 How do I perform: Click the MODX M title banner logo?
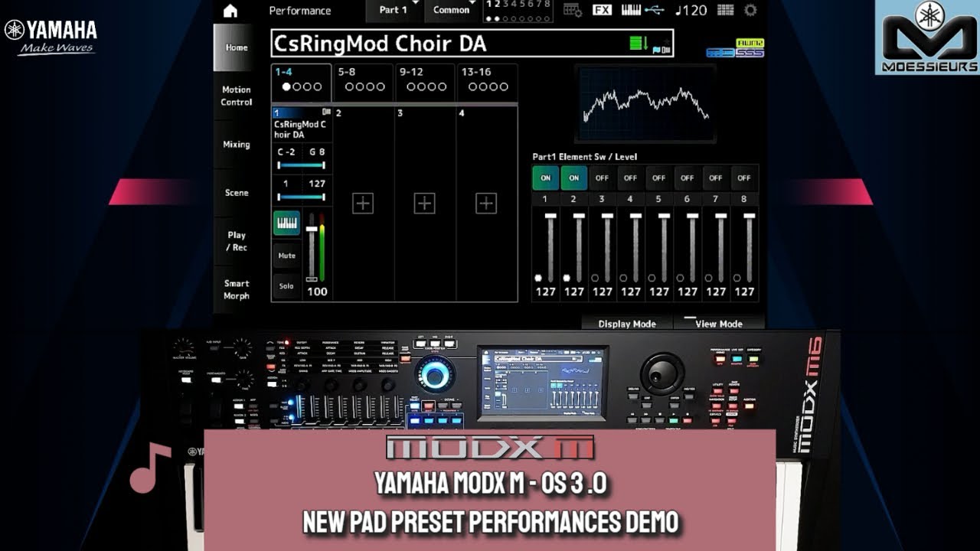click(490, 448)
